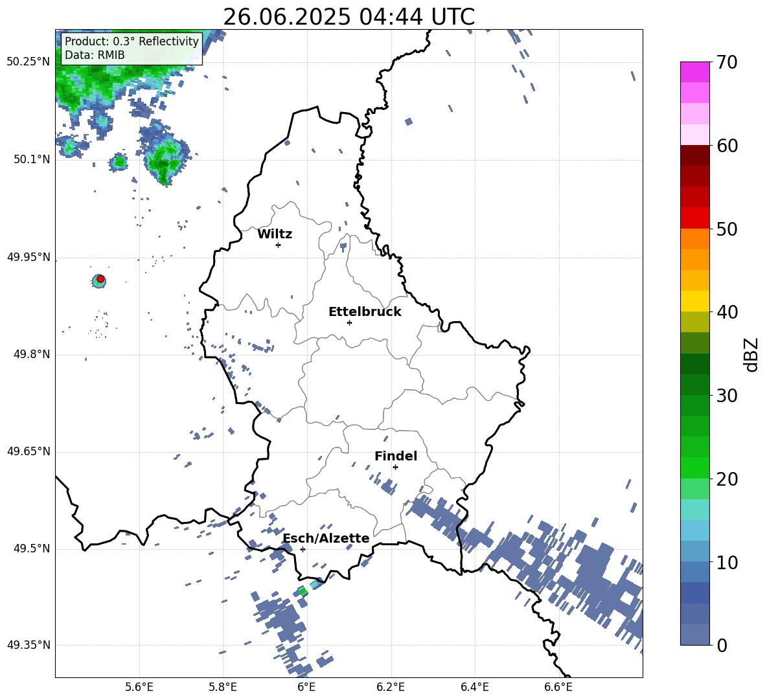Image resolution: width=767 pixels, height=700 pixels.
Task: Click the 20 label on colorbar
Action: (x=727, y=479)
